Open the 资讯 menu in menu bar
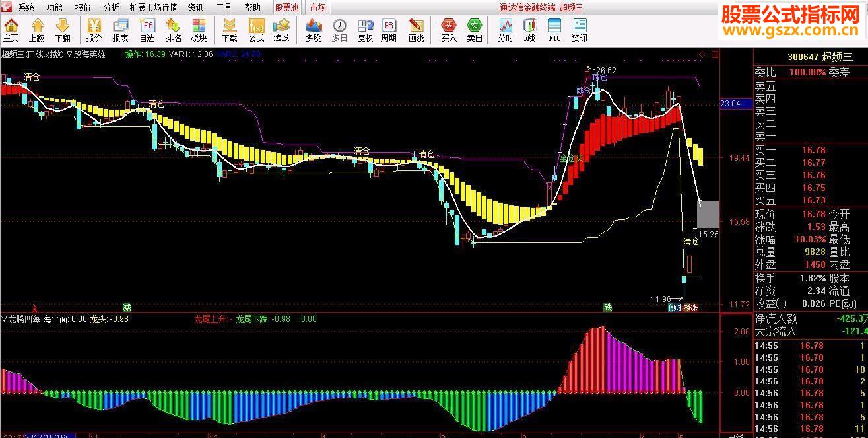 click(x=195, y=8)
